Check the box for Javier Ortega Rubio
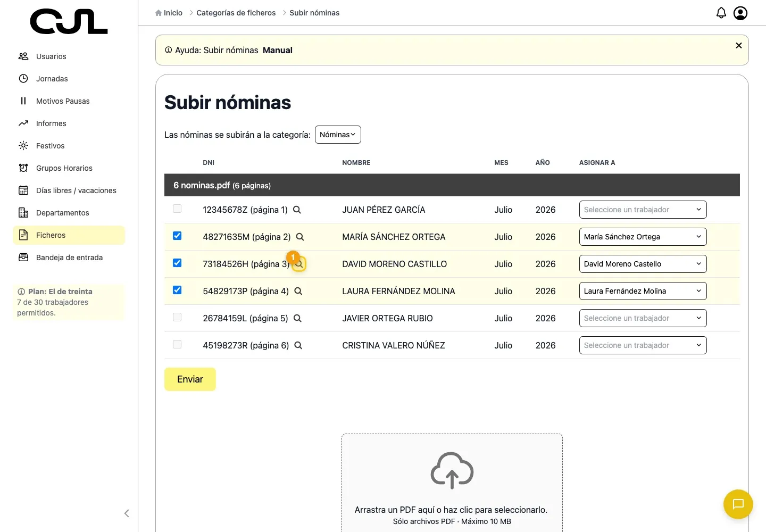Viewport: 766px width, 532px height. click(x=177, y=317)
